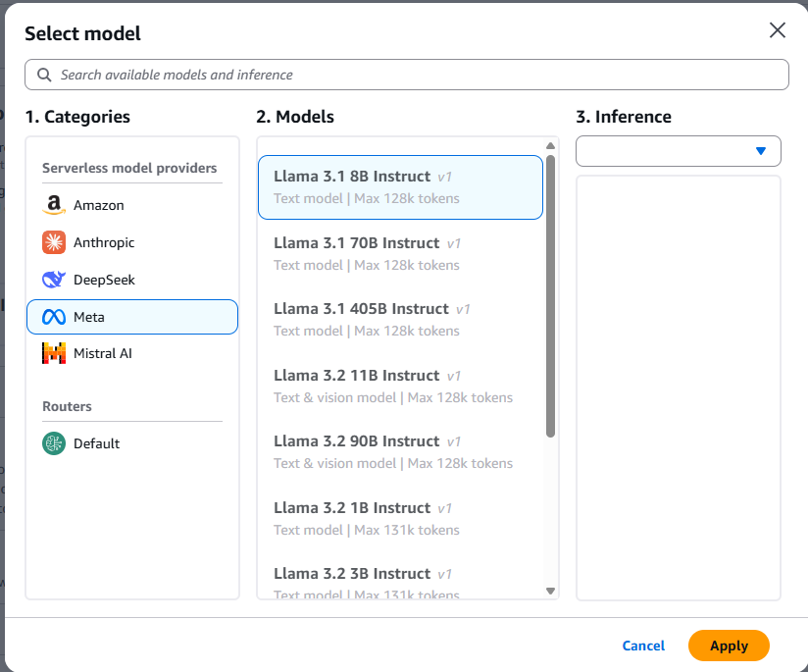Click the Default router icon
The width and height of the screenshot is (808, 672).
[x=54, y=443]
